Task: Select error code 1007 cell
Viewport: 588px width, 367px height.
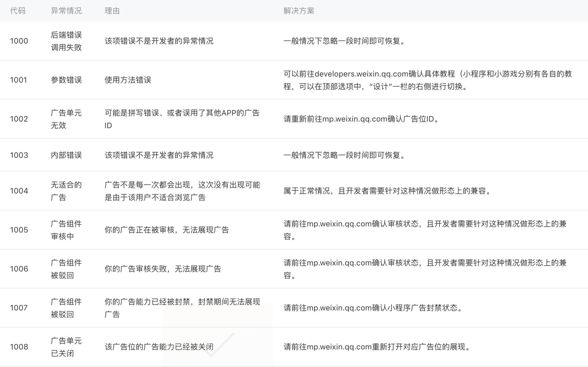Action: (19, 308)
